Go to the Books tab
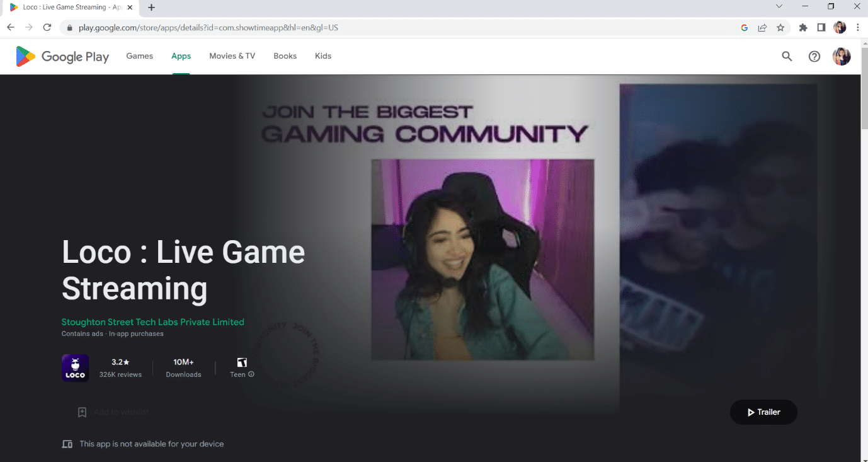 click(285, 56)
